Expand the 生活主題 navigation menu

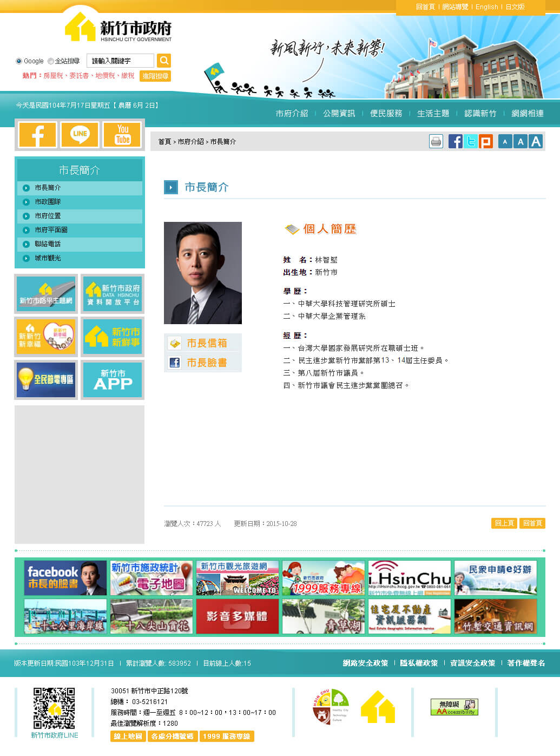(433, 113)
